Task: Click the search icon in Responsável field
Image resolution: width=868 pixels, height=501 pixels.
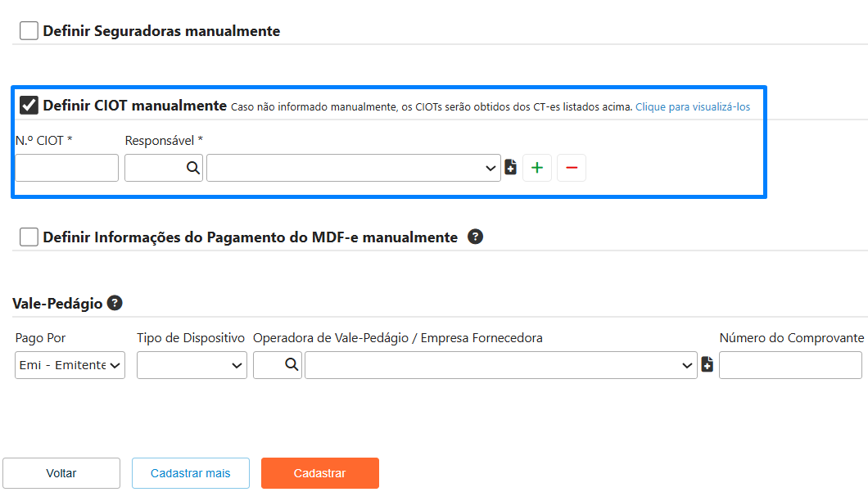Action: [x=192, y=168]
